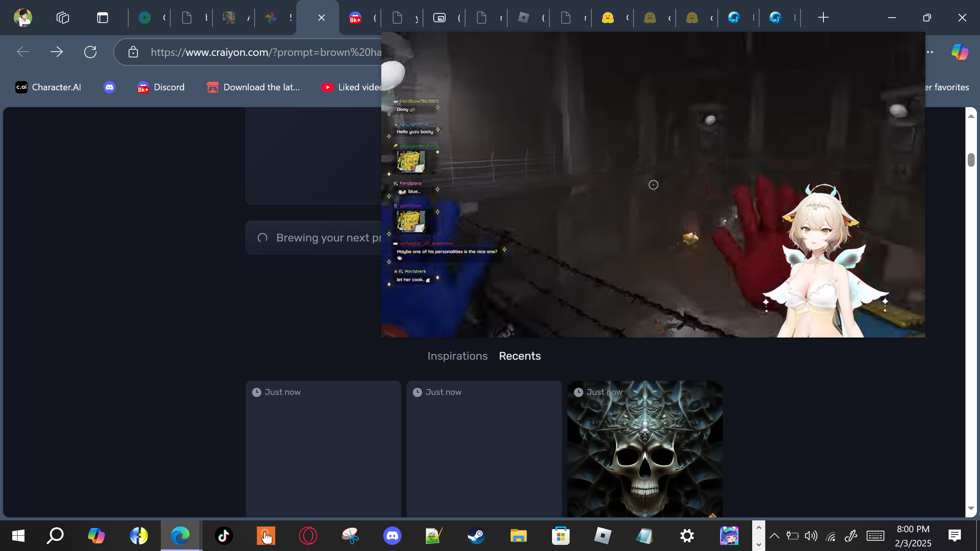Open the green notepad taskbar app

coord(434,536)
